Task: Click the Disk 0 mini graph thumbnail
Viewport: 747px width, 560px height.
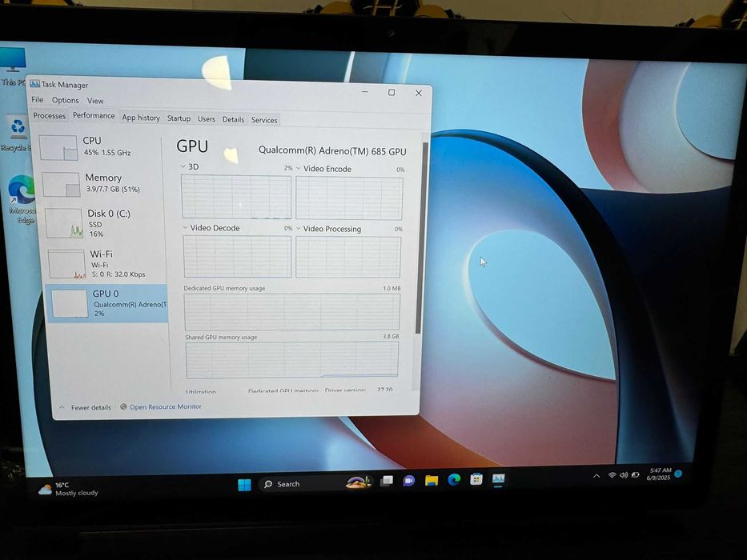Action: pos(64,223)
